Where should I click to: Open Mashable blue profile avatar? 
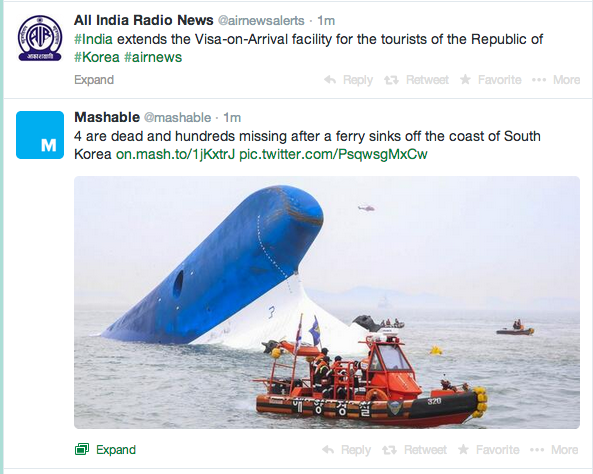40,135
